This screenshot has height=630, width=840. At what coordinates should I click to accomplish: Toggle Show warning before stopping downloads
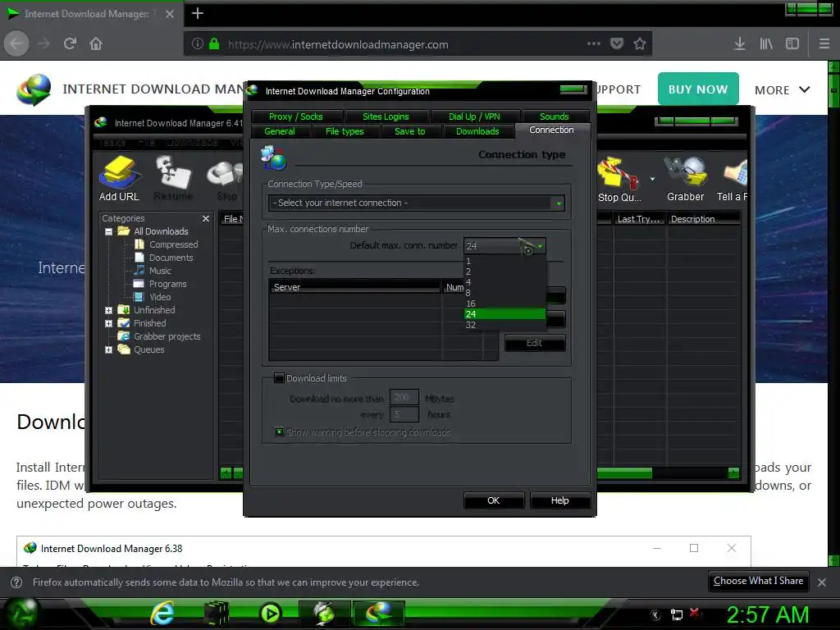pos(279,431)
